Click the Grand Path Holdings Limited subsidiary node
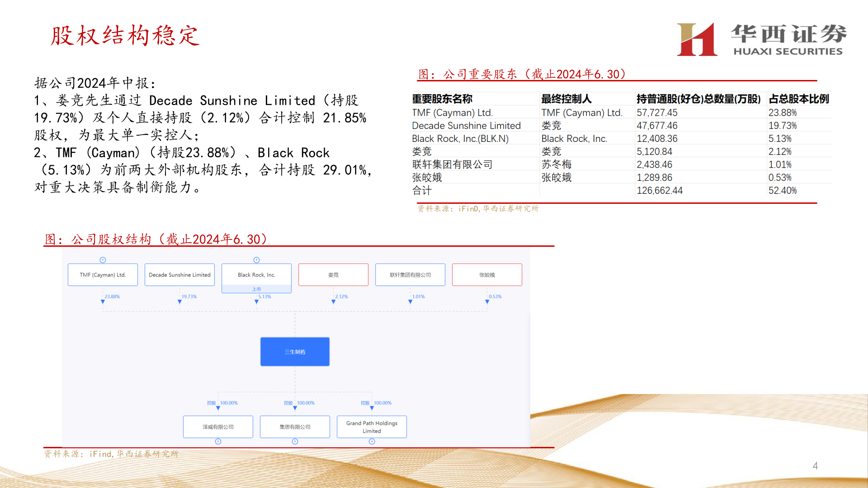Image resolution: width=868 pixels, height=488 pixels. pos(372,427)
